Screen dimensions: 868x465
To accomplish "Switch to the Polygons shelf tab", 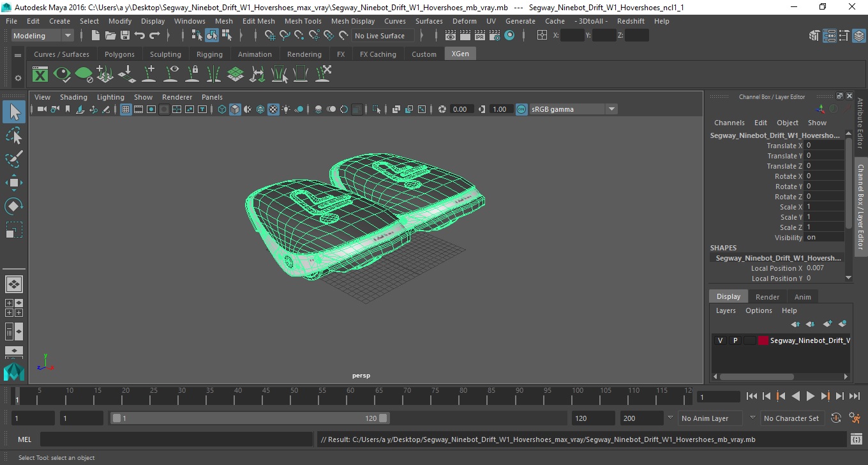I will coord(119,54).
